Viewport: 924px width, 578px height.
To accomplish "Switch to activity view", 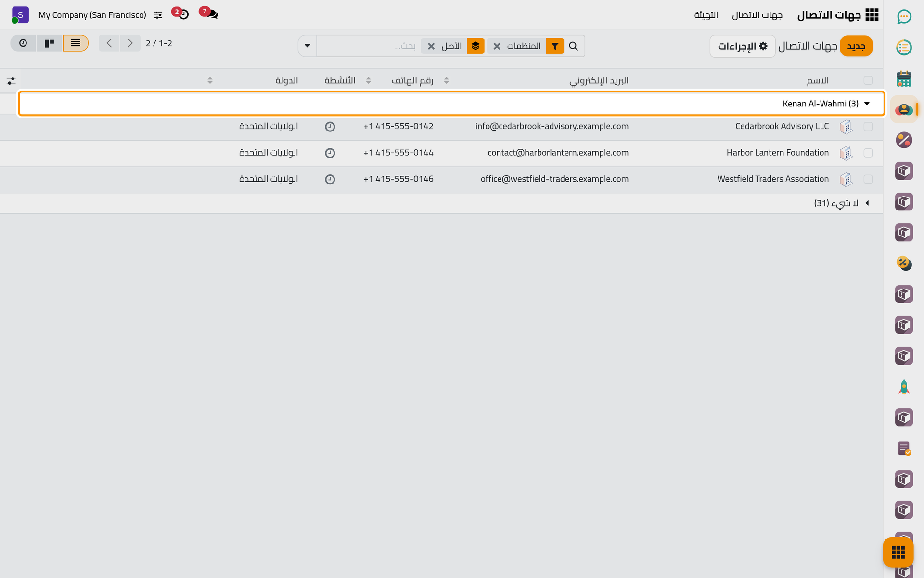I will (x=23, y=43).
